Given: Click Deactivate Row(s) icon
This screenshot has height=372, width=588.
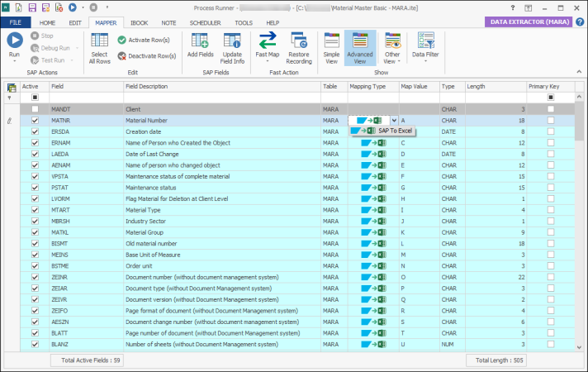Looking at the screenshot, I should (121, 56).
